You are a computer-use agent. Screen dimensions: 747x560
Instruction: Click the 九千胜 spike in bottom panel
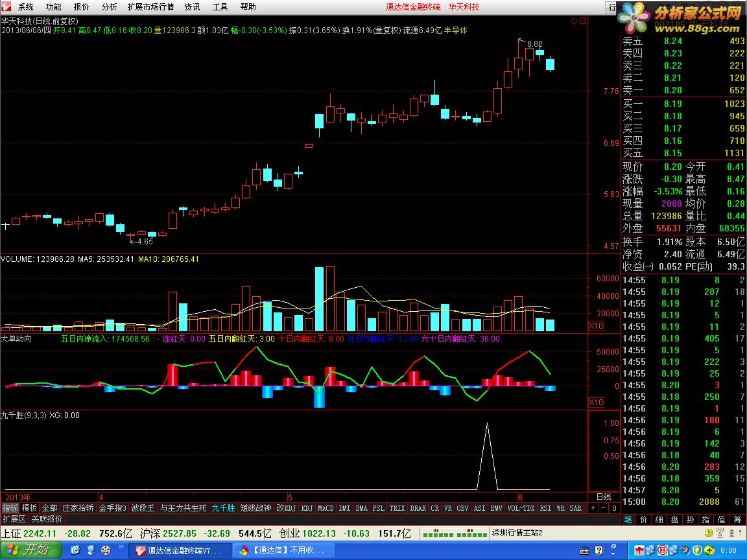tap(487, 455)
